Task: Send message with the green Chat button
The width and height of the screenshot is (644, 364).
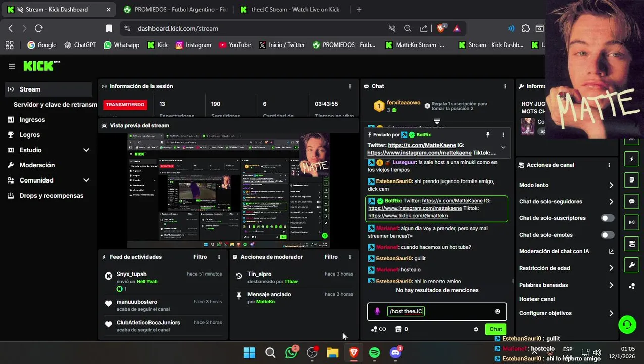Action: pyautogui.click(x=496, y=329)
